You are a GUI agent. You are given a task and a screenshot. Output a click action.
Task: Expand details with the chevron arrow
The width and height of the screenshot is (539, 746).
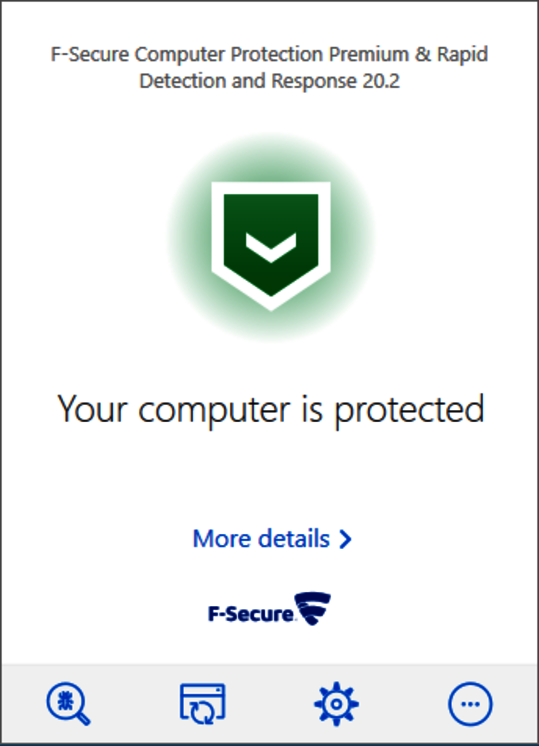coord(346,539)
